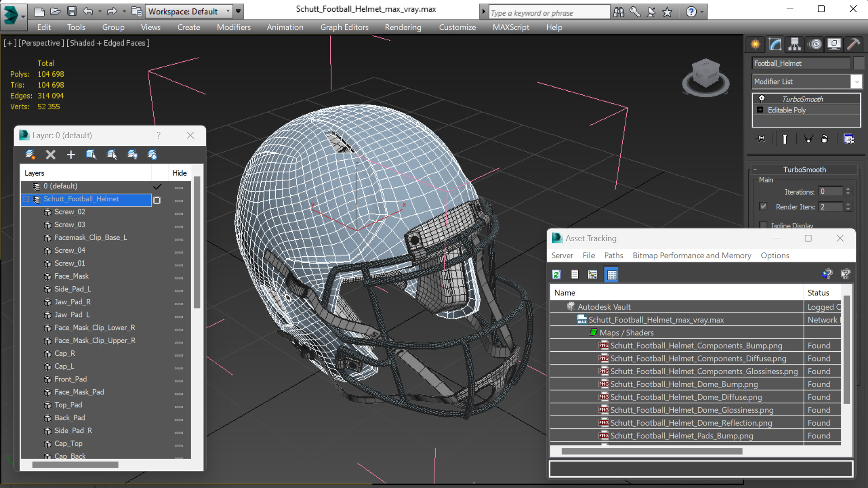This screenshot has width=868, height=488.
Task: Open the Modifiers menu
Action: [x=234, y=28]
